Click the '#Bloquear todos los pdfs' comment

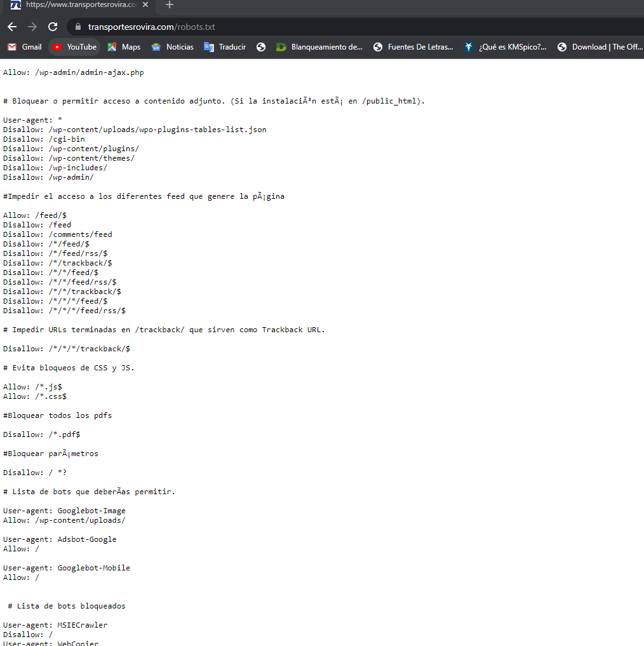(x=57, y=415)
